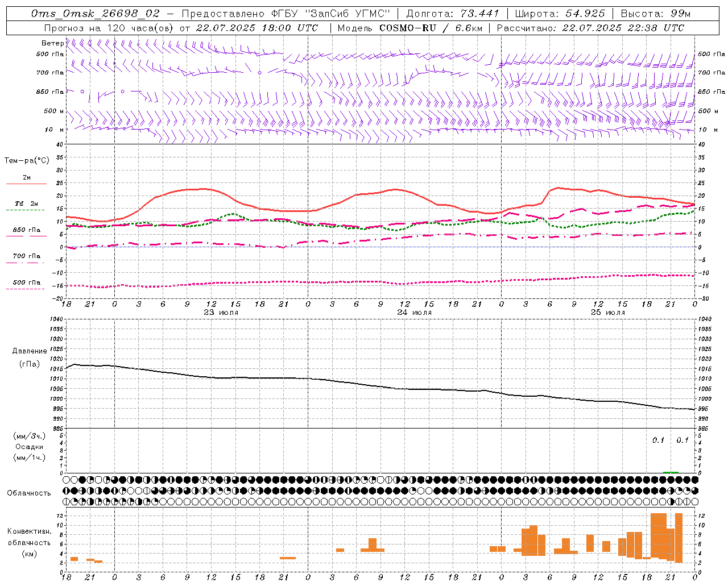The width and height of the screenshot is (728, 582).
Task: Select the Широта: 54.925 header field
Action: 560,13
